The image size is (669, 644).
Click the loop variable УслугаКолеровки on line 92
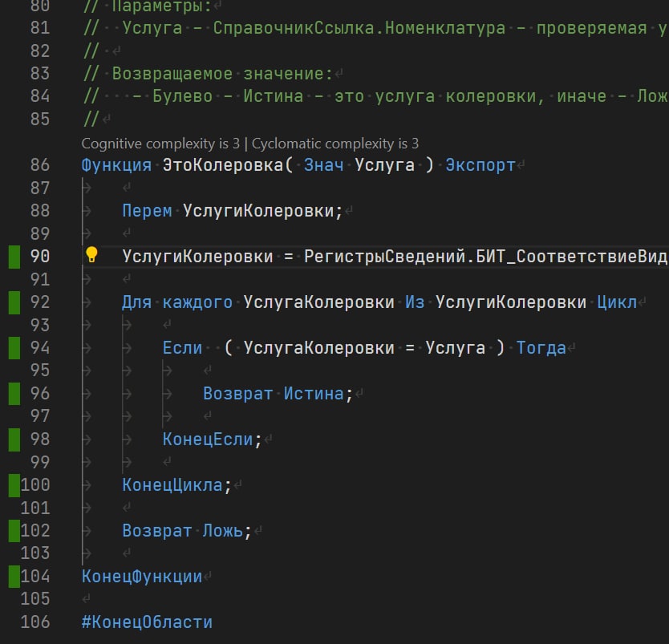point(318,302)
